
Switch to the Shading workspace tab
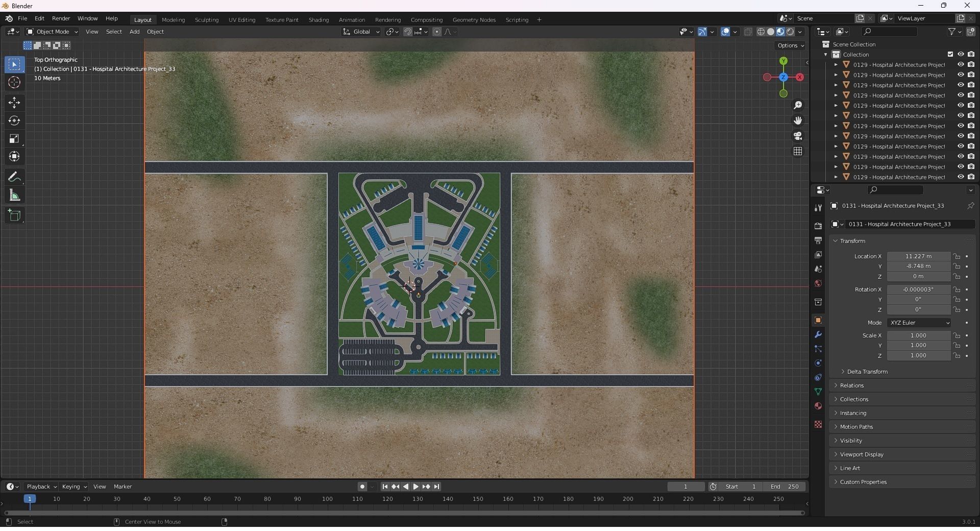tap(318, 20)
